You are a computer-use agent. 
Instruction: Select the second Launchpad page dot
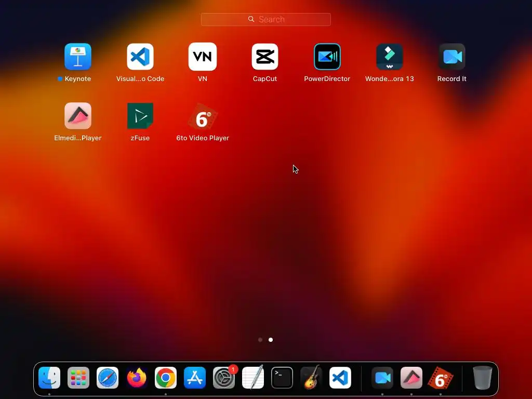coord(271,340)
